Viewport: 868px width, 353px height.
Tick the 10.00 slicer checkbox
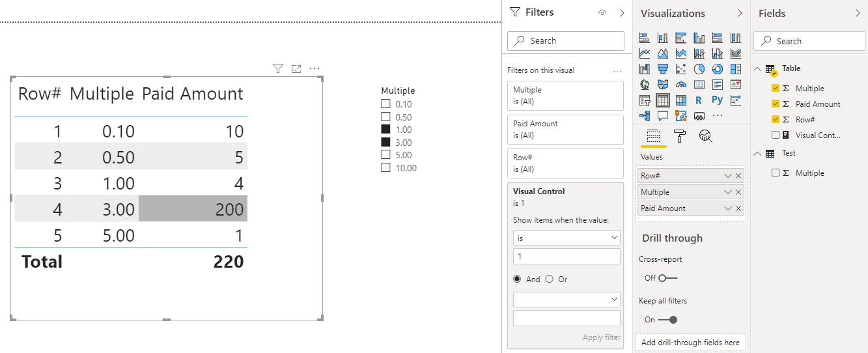pos(385,167)
